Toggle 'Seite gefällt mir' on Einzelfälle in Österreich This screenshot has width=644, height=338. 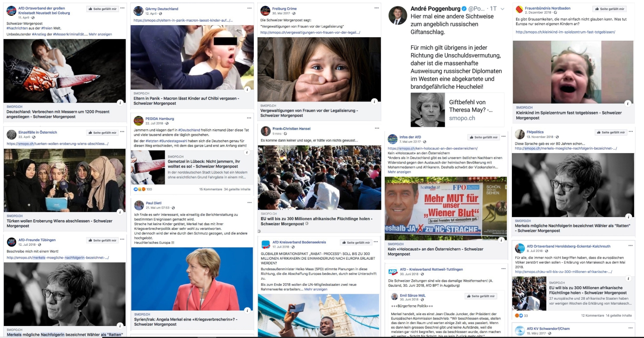102,133
